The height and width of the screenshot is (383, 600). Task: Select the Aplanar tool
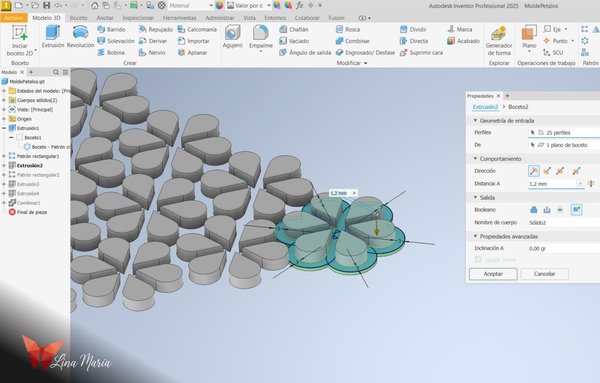(192, 52)
